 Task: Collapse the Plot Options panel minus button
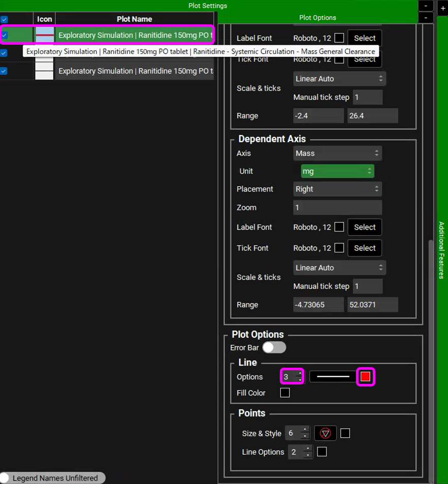pos(426,18)
